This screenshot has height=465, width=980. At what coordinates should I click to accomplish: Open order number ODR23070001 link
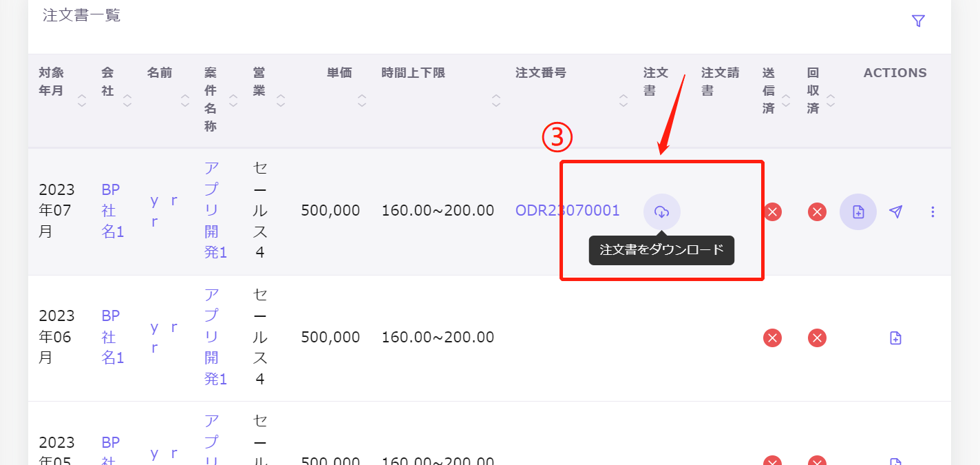[567, 211]
